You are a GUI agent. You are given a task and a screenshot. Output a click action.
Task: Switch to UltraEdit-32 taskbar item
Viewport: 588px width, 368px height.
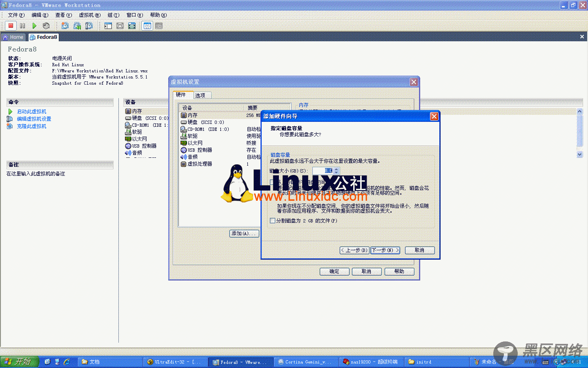coord(175,362)
